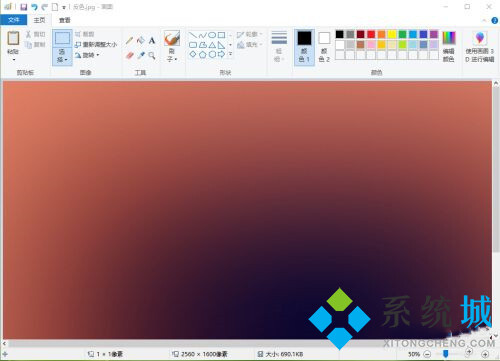Select the Text tool A
Image resolution: width=500 pixels, height=361 pixels.
click(x=152, y=41)
